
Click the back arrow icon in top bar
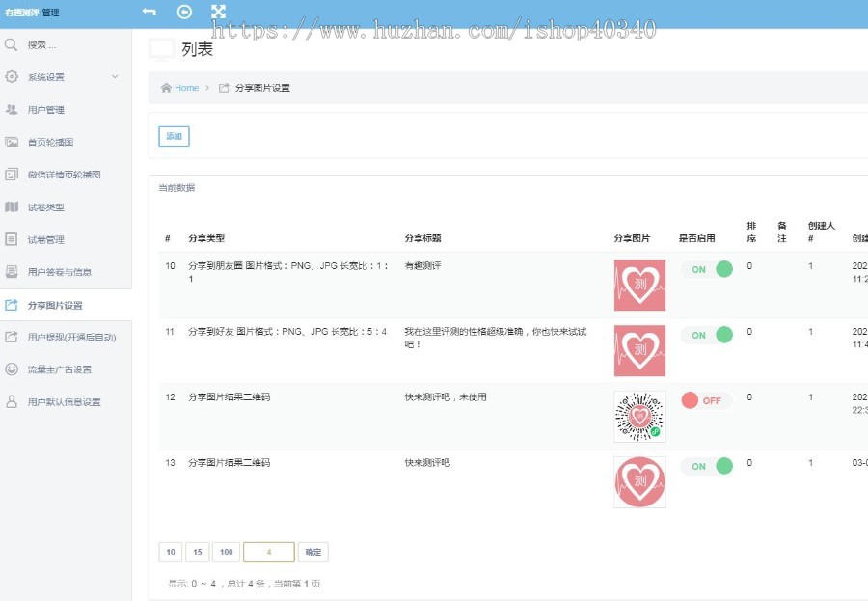[147, 12]
